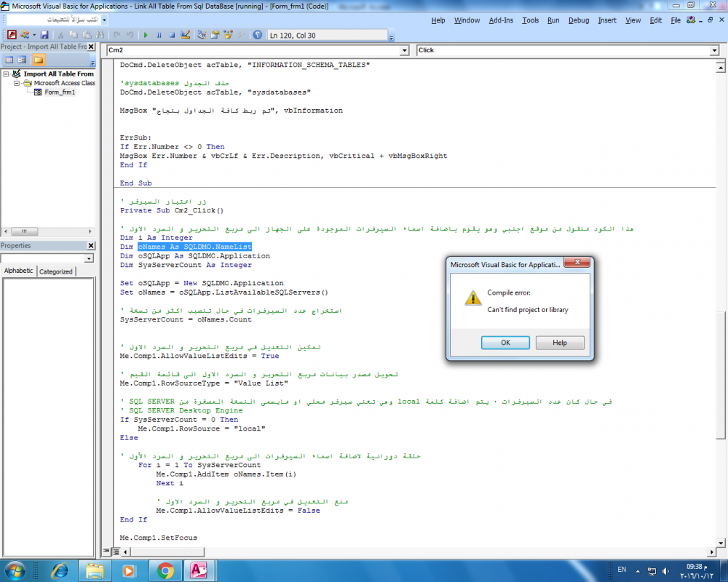Screen dimensions: 728x582
Task: Open the Debug menu
Action: coord(579,20)
